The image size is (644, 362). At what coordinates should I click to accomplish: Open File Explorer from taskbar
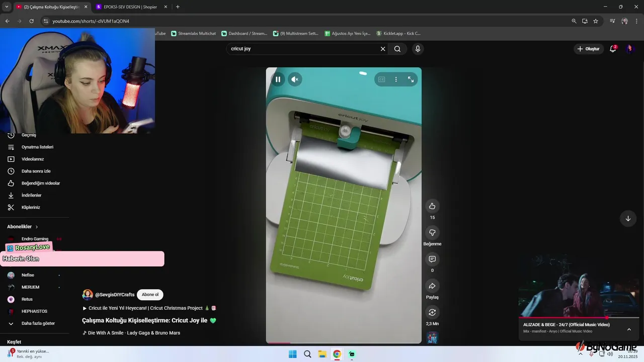coord(322,354)
